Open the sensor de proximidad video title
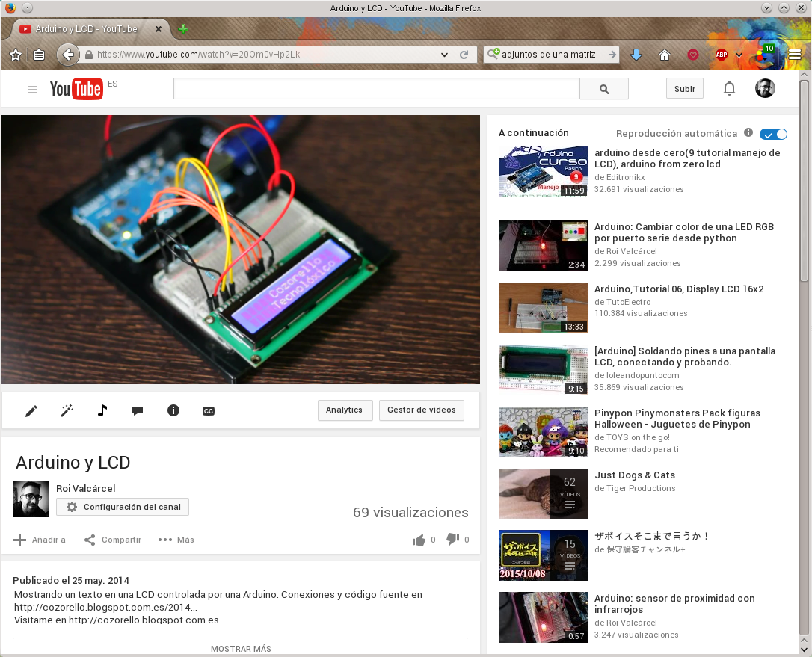Screen dimensions: 812x657 coord(674,604)
